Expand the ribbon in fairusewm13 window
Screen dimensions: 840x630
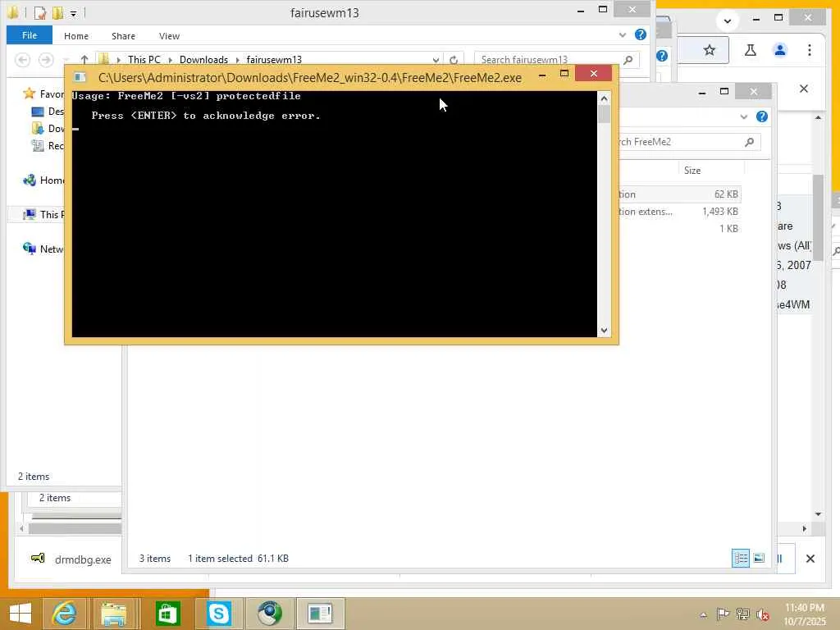[622, 34]
